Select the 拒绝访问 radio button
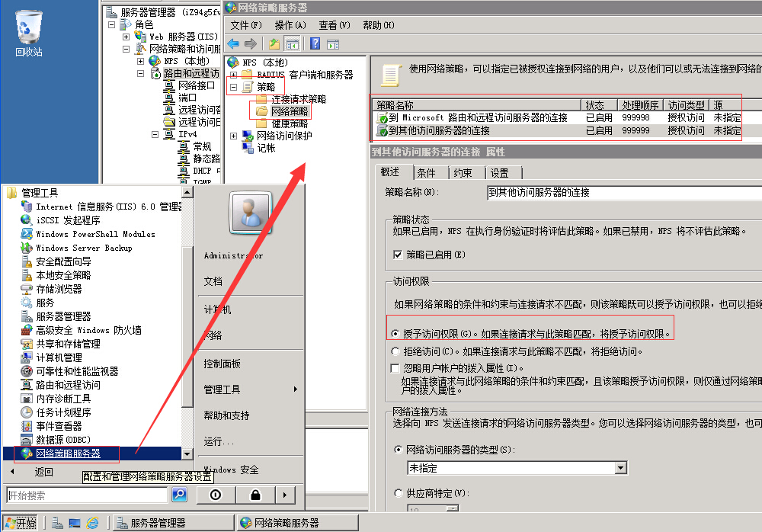Viewport: 762px width, 532px height. 395,351
